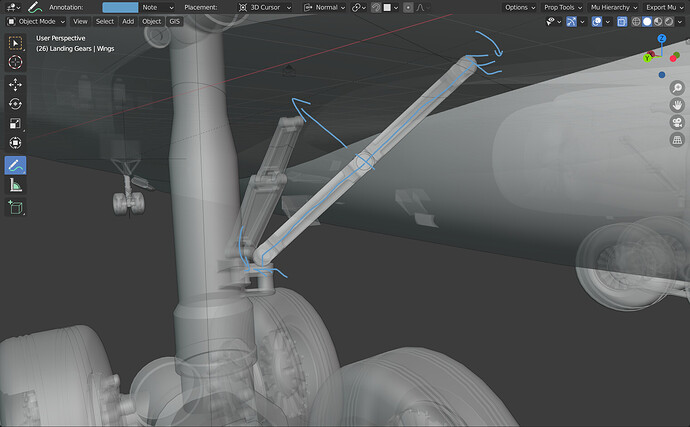Open the Export Mu menu
The image size is (690, 427).
[x=664, y=7]
